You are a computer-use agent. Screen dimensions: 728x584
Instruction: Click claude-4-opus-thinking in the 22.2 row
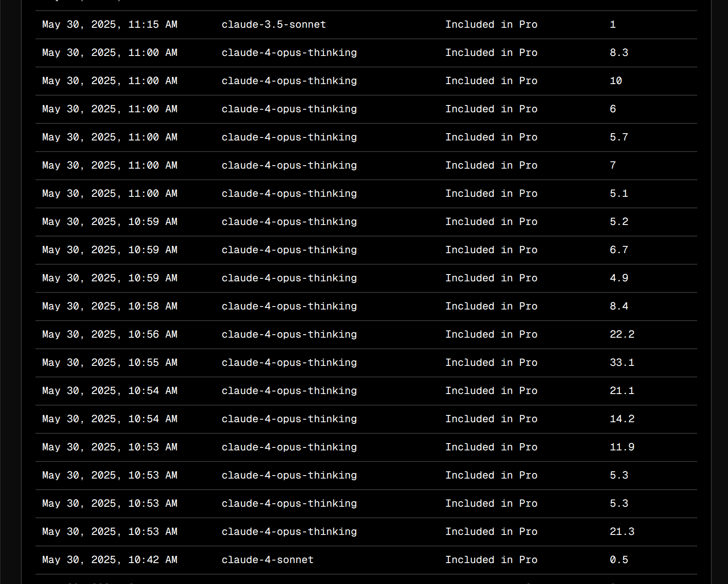tap(289, 335)
